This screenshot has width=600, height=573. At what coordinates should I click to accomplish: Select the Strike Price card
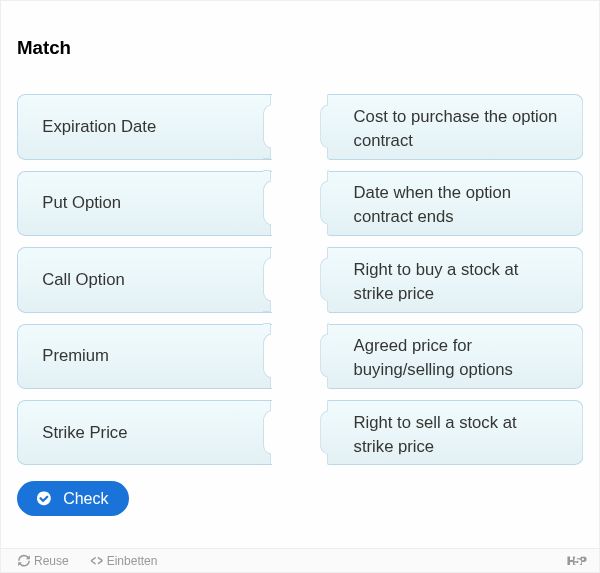click(144, 433)
